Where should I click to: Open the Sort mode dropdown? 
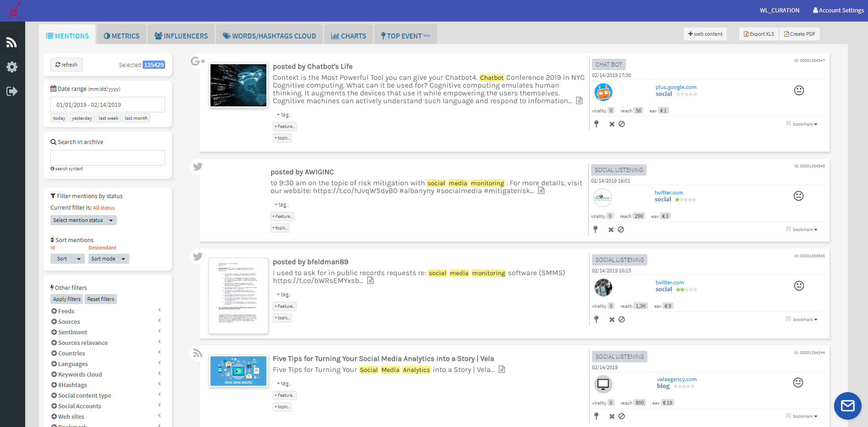(109, 259)
